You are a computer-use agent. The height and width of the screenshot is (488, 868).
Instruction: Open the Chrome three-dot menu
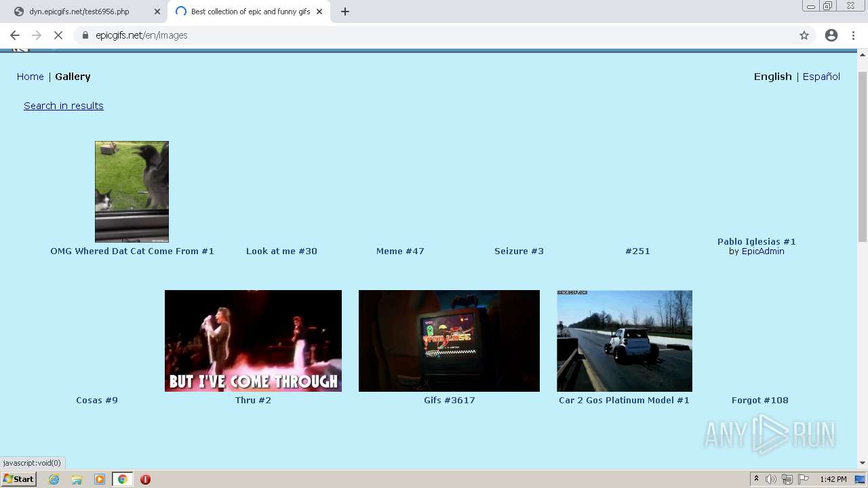853,35
